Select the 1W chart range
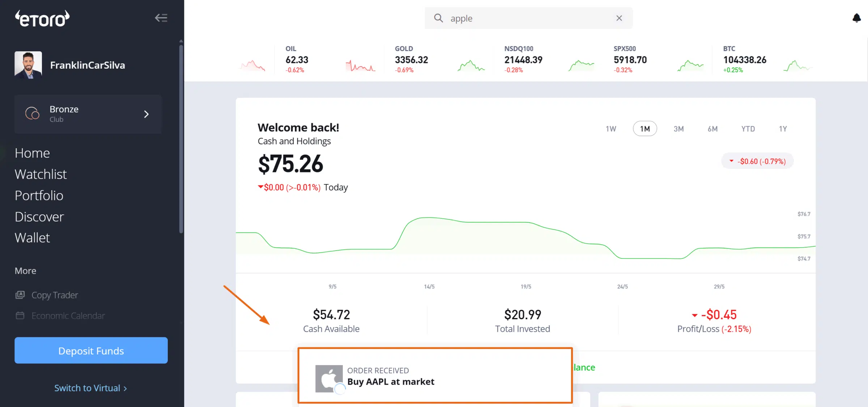 pos(611,129)
